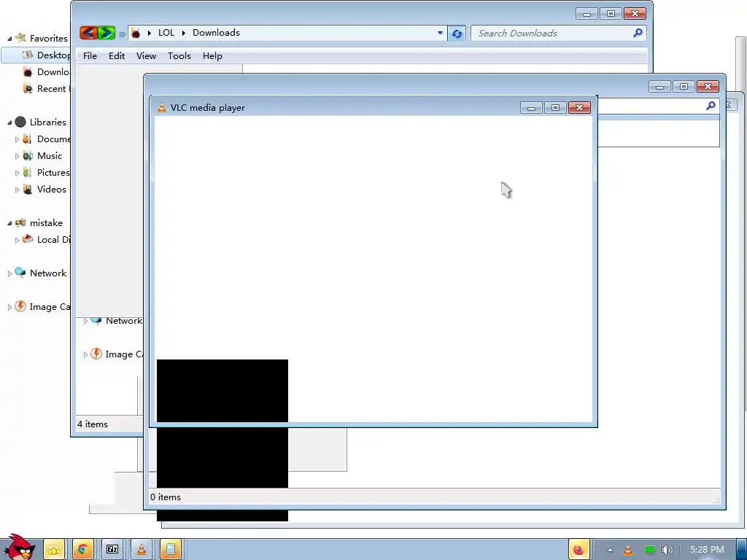This screenshot has height=560, width=747.
Task: Select Image Catalog icon in the leftmost pane
Action: click(20, 306)
